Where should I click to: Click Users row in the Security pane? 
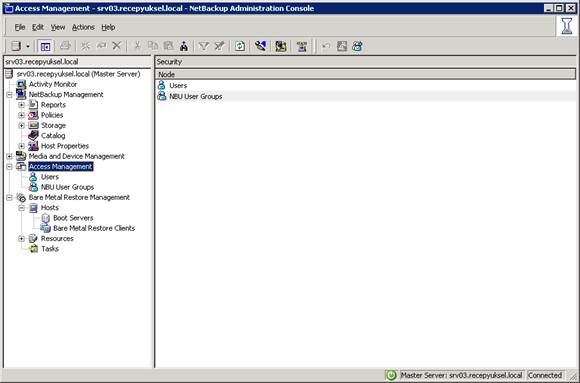tap(365, 85)
